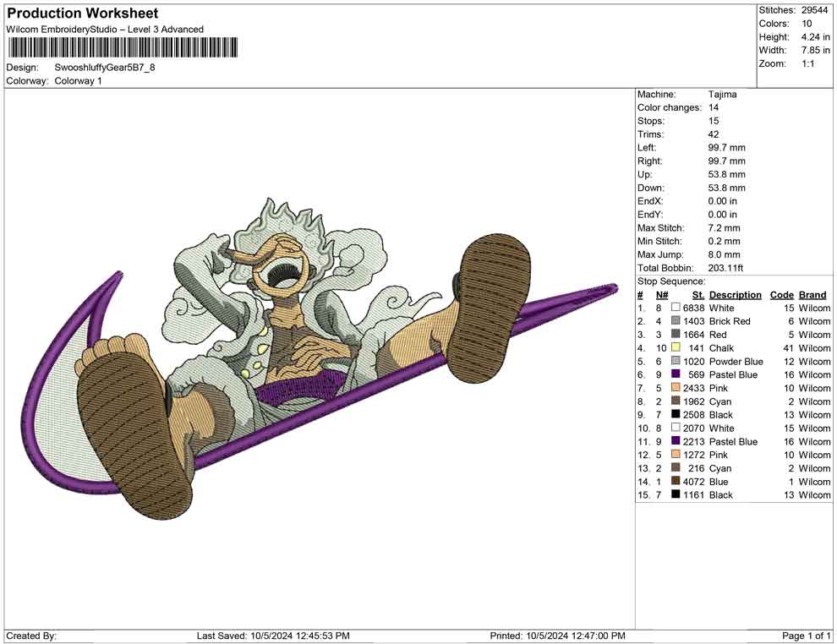Click the 'N#' column header
The width and height of the screenshot is (837, 644).
pyautogui.click(x=662, y=295)
